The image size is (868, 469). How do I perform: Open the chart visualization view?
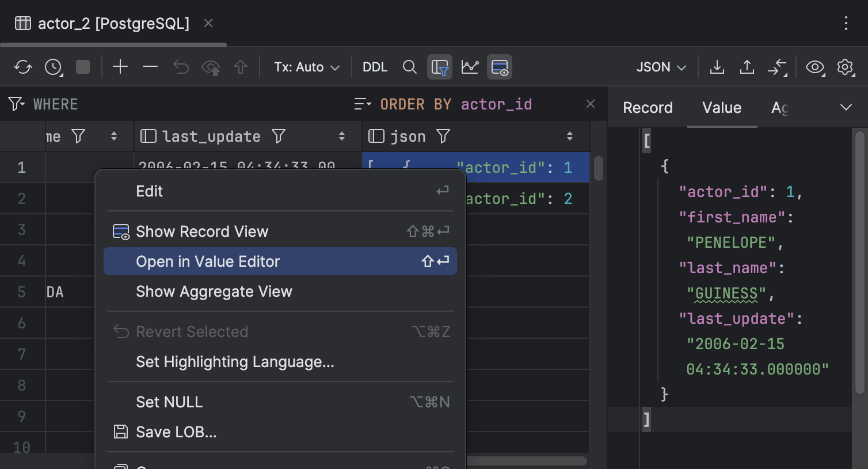tap(470, 67)
